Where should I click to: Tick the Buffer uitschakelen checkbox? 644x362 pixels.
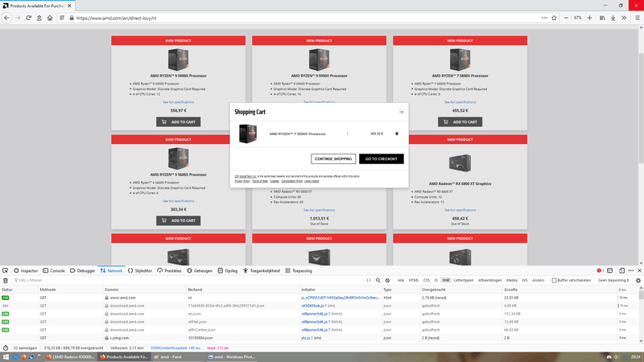(x=554, y=280)
